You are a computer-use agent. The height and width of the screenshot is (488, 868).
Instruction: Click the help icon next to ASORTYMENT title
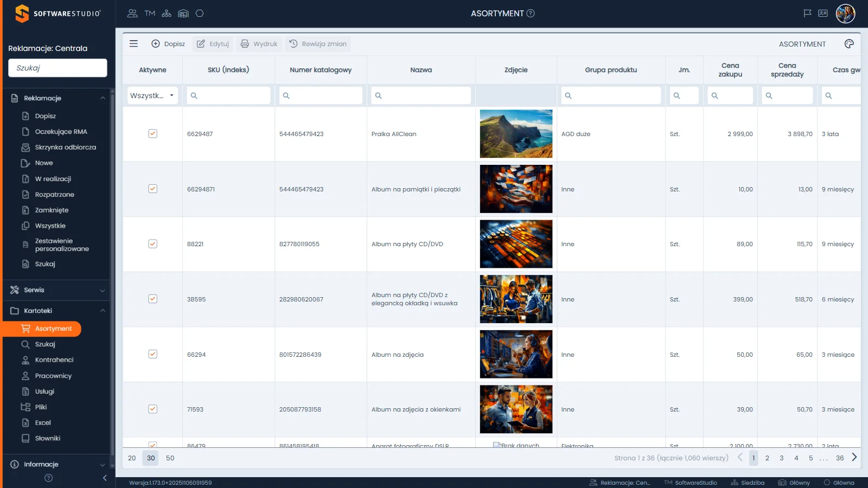[531, 14]
